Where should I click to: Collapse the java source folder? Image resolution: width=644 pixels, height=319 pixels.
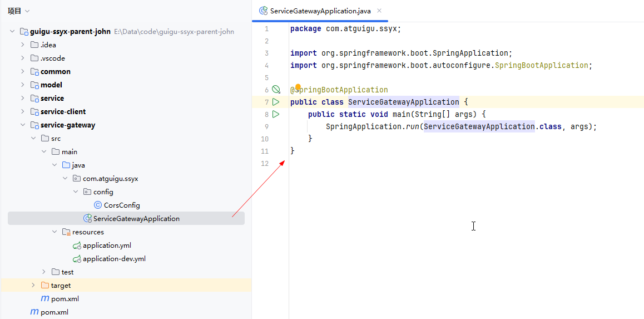(x=55, y=165)
